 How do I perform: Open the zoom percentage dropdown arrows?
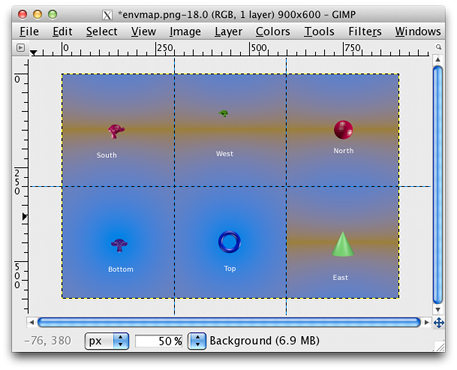[x=197, y=341]
